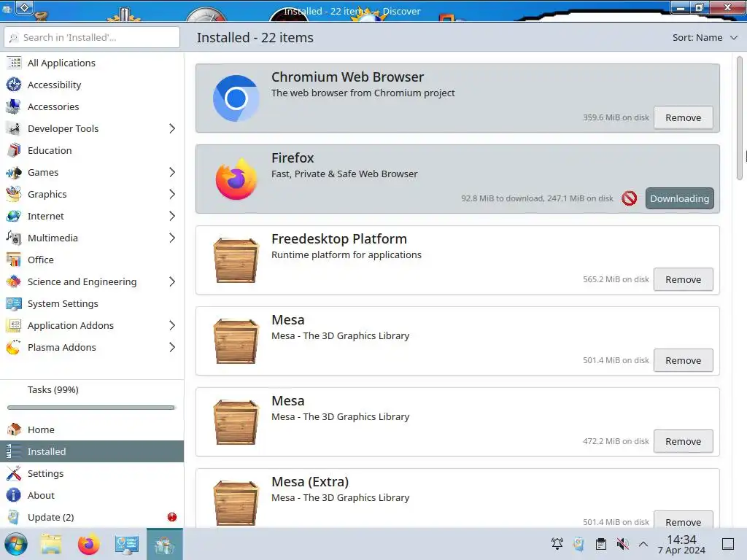
Task: Click the Games category icon
Action: pos(14,172)
